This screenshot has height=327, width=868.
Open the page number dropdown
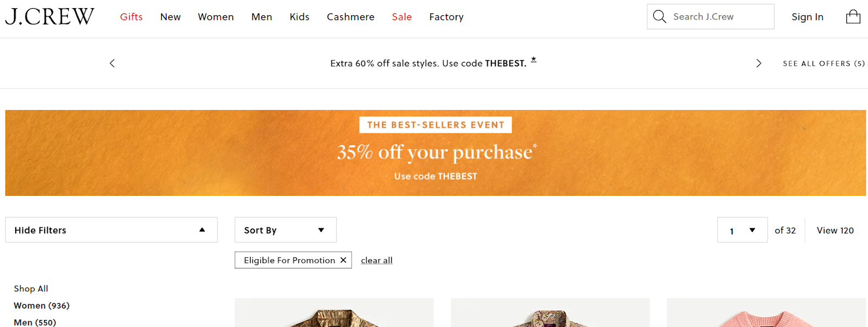click(742, 230)
